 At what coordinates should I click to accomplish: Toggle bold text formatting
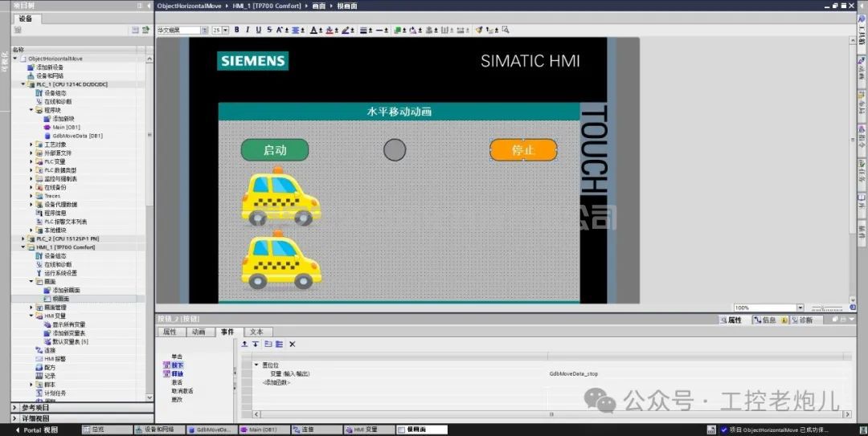[237, 30]
